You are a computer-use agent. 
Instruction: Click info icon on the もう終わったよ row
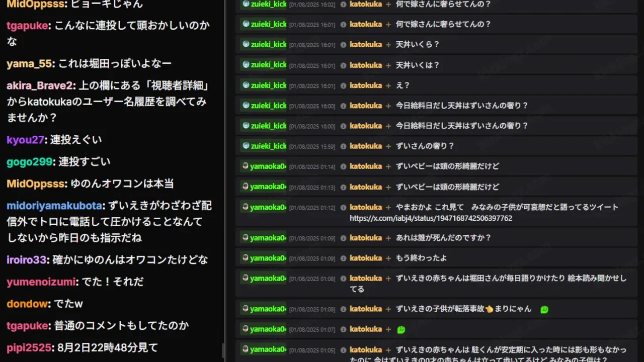coord(343,258)
